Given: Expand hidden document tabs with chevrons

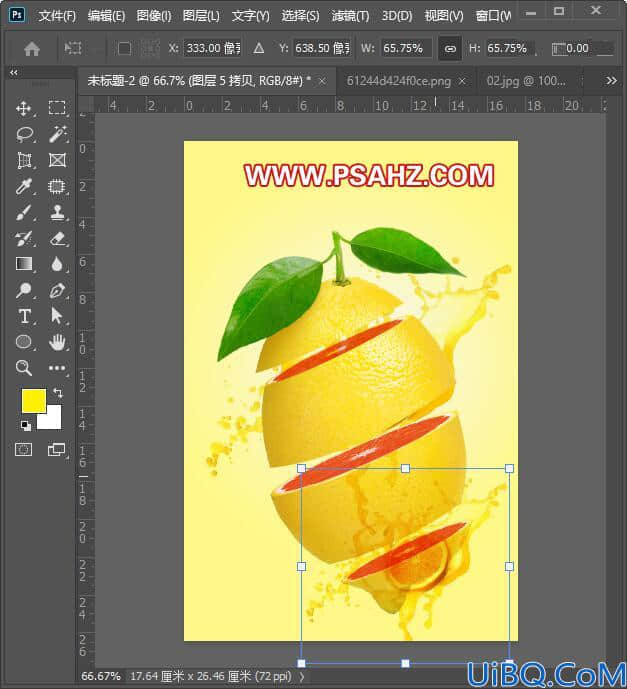Looking at the screenshot, I should 611,80.
